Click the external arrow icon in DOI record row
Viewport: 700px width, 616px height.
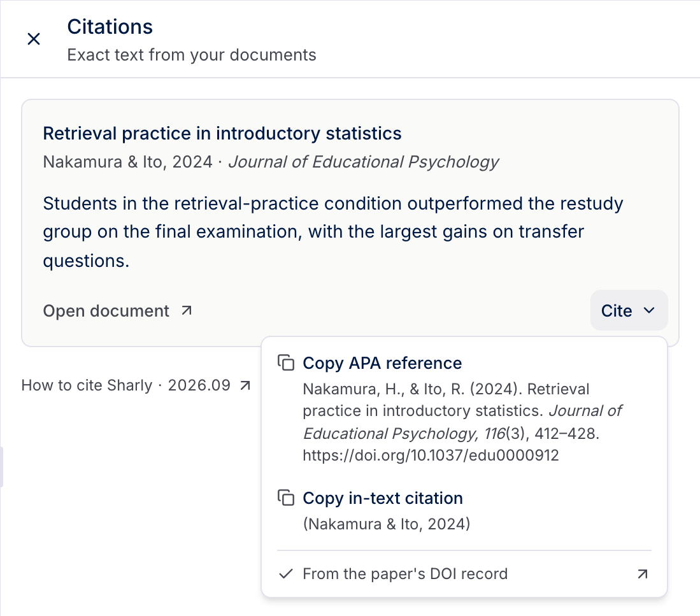(643, 573)
